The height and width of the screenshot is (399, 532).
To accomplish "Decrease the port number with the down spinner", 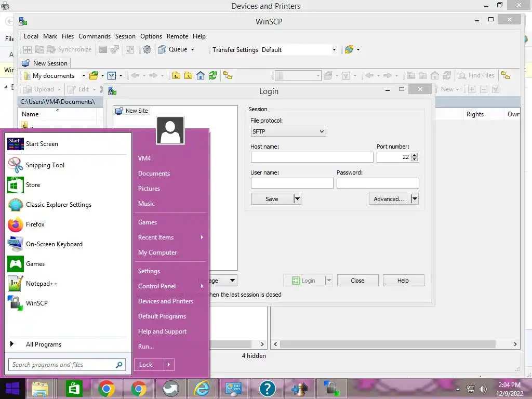I will 415,159.
